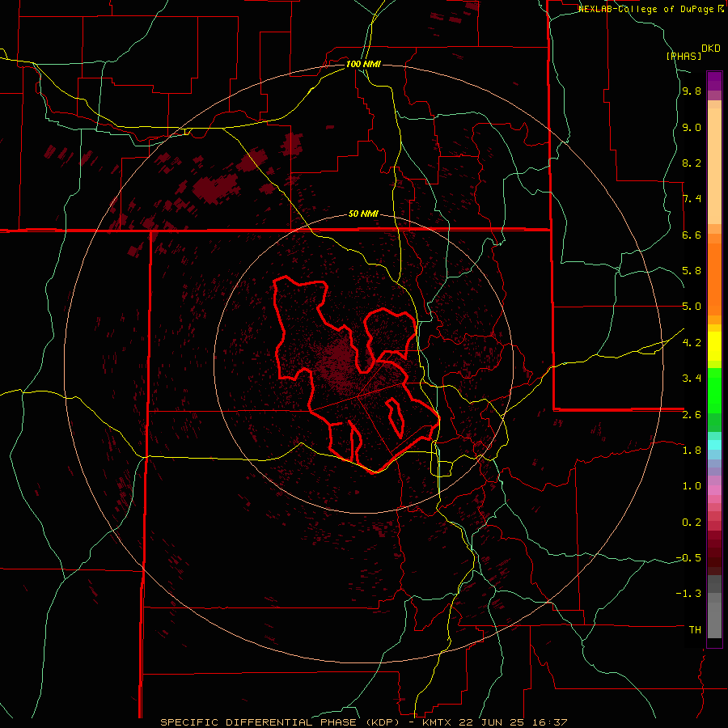Click the 7.4 scale value
This screenshot has height=728, width=728.
point(692,199)
